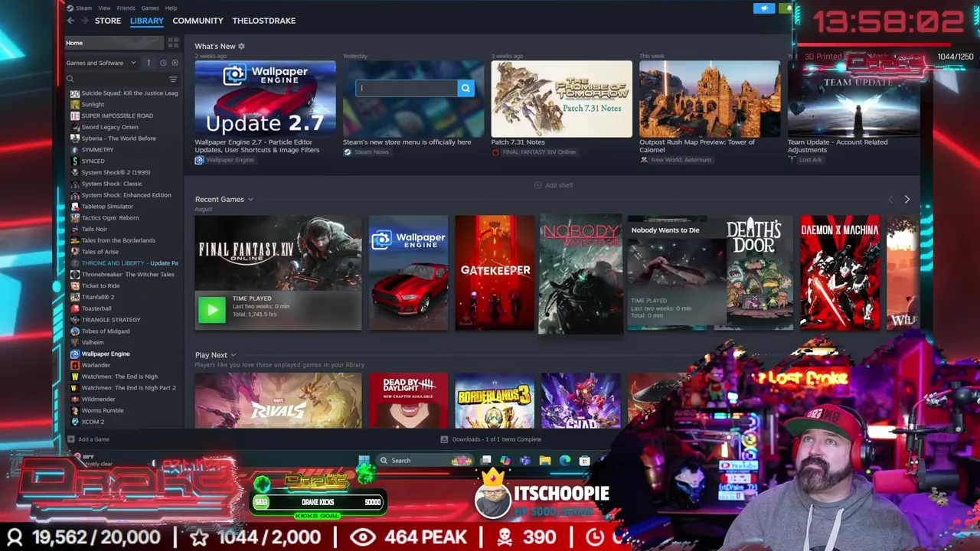Open Microsoft Teams on taskbar
The image size is (980, 551).
click(x=524, y=460)
